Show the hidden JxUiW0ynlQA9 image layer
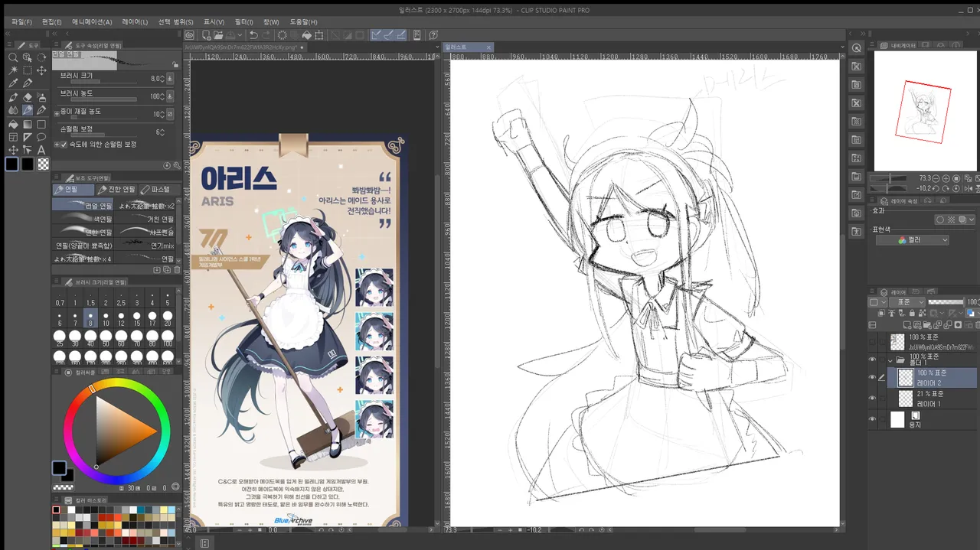 pyautogui.click(x=872, y=342)
